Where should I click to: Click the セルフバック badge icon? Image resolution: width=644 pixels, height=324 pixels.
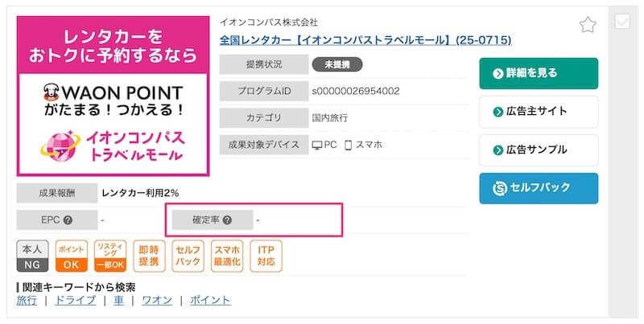pos(188,255)
